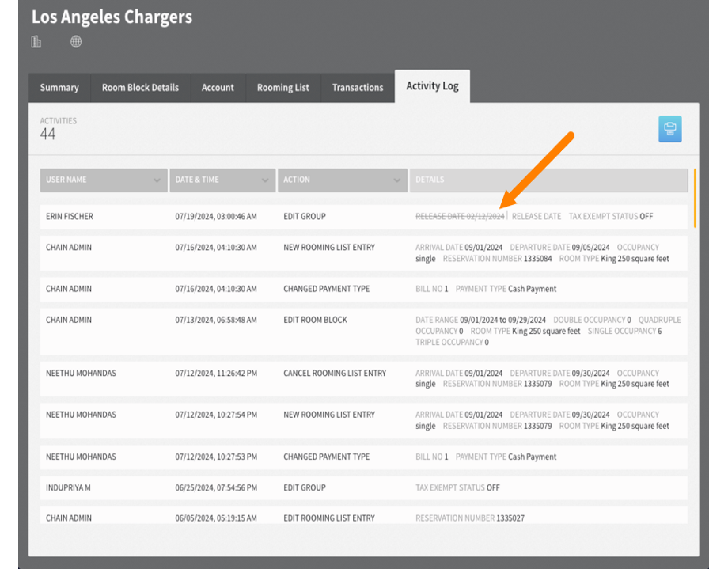
Task: Click the orange vertical scrollbar of the activity list
Action: (695, 199)
